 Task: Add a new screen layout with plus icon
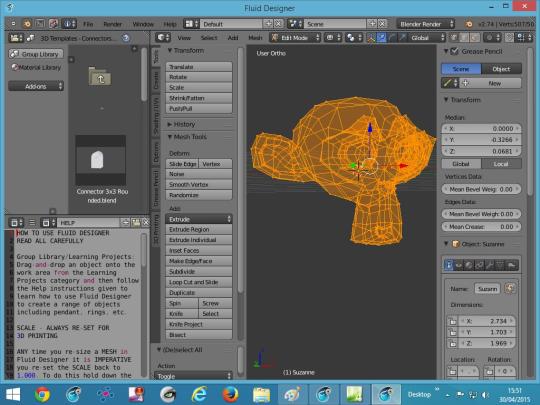268,24
